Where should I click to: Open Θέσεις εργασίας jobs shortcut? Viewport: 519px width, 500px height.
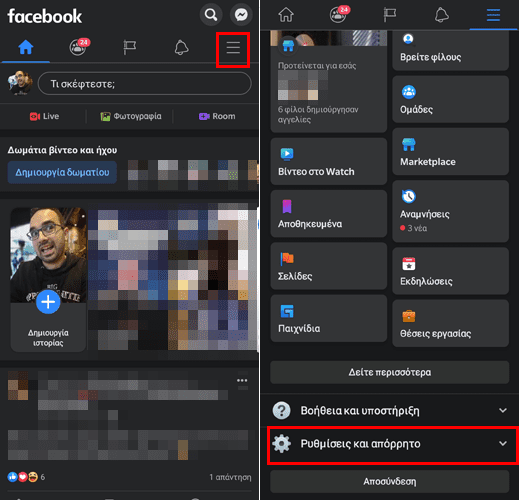coord(451,323)
